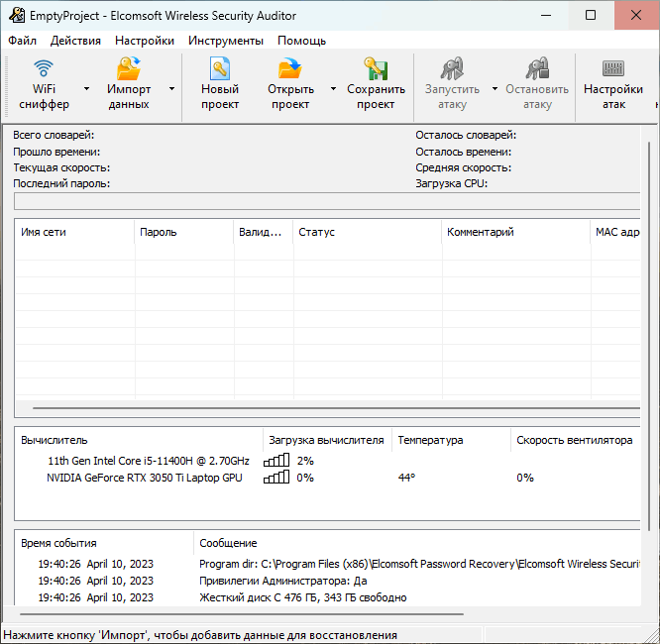The image size is (660, 644).
Task: Click the Последний пароль label
Action: click(61, 183)
